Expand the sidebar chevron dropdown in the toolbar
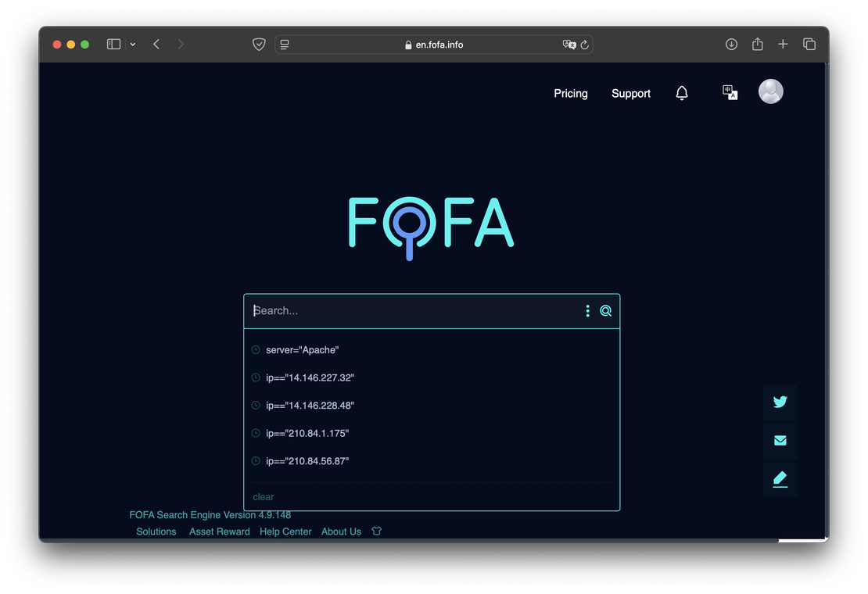 (x=132, y=45)
